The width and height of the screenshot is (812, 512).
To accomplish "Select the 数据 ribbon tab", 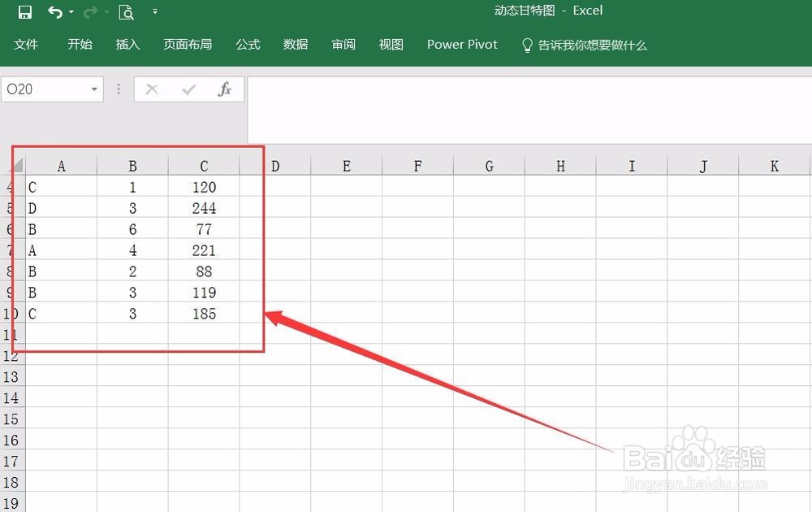I will 296,45.
